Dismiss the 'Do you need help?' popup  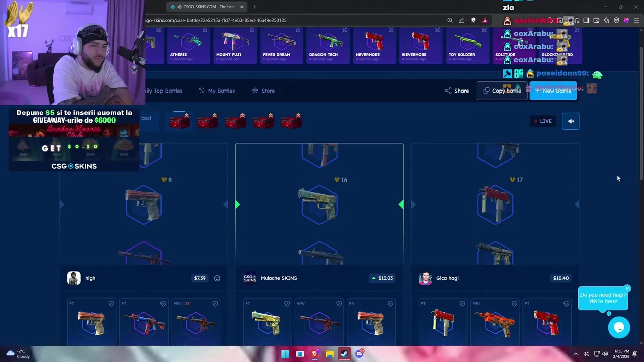pos(627,288)
